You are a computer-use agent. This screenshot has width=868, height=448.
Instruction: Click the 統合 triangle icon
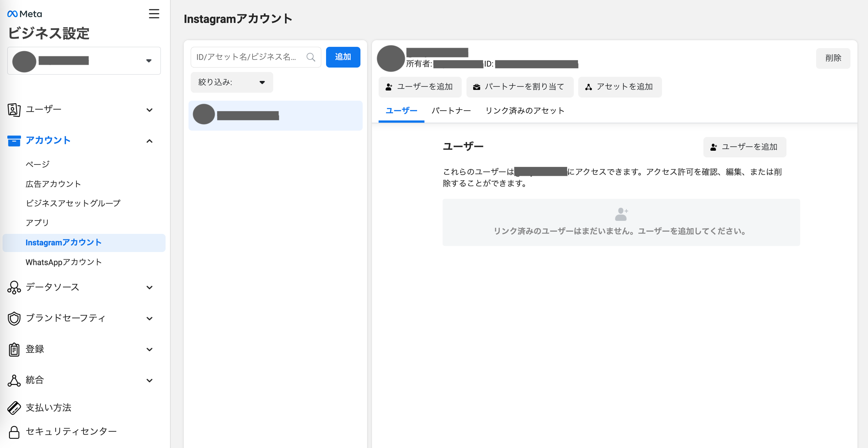(x=14, y=380)
